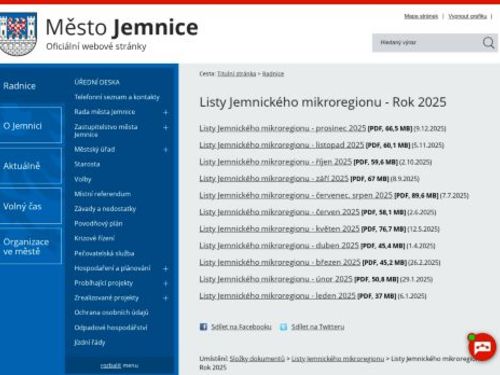500x375 pixels.
Task: Open Listy mikroregionu prosinec 2025 PDF
Action: tap(283, 128)
